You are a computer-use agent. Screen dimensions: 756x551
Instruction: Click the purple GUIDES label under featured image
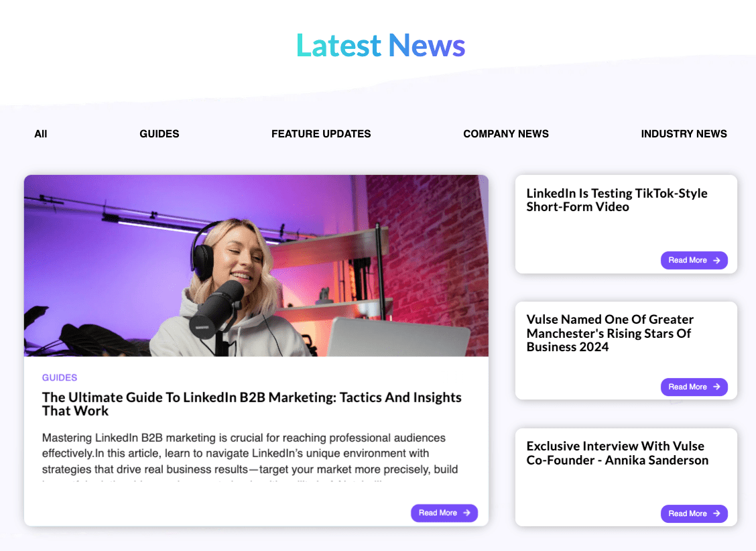tap(60, 377)
